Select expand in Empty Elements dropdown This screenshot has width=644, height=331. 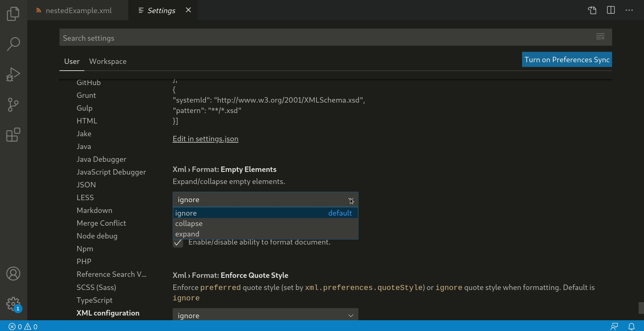pos(188,234)
